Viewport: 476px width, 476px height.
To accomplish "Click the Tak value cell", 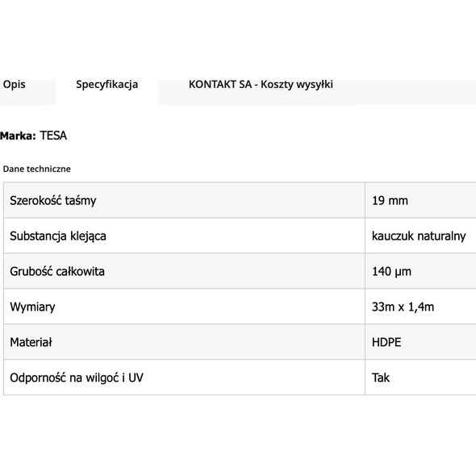I will pyautogui.click(x=420, y=378).
